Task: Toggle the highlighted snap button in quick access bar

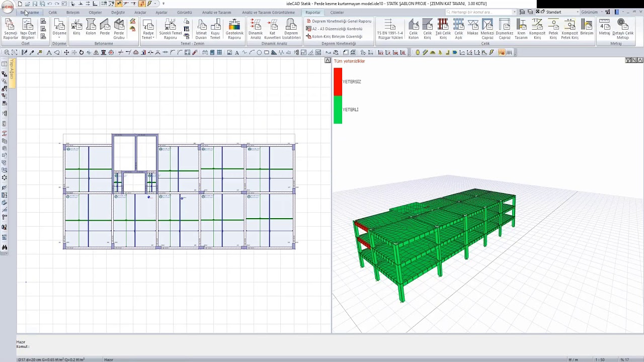Action: (118, 4)
